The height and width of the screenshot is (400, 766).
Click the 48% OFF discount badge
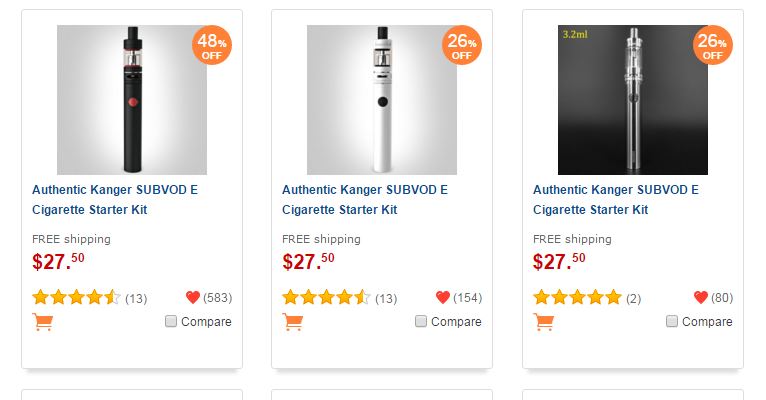click(x=211, y=46)
